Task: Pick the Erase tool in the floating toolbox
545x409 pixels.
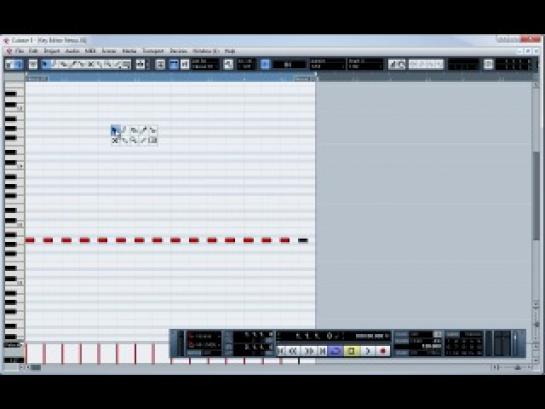Action: point(115,140)
